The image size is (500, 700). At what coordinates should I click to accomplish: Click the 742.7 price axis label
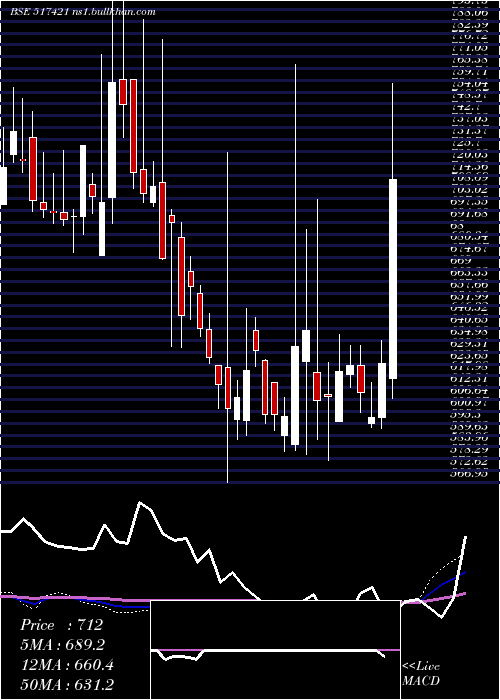(x=467, y=107)
